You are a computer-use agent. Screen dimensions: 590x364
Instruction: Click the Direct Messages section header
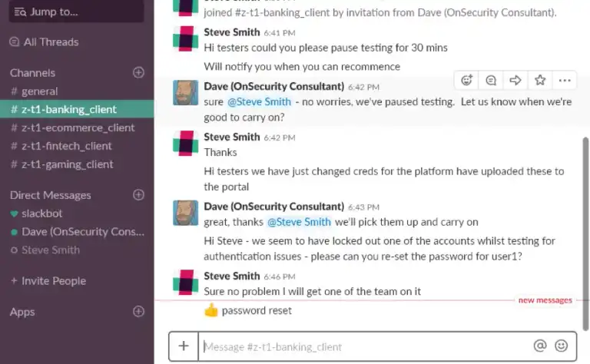point(51,195)
